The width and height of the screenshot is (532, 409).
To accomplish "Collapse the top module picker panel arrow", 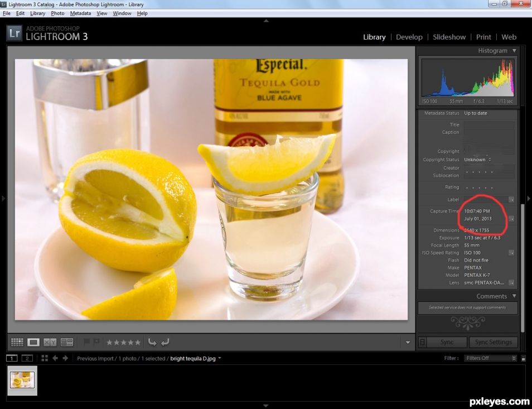I will pyautogui.click(x=267, y=21).
